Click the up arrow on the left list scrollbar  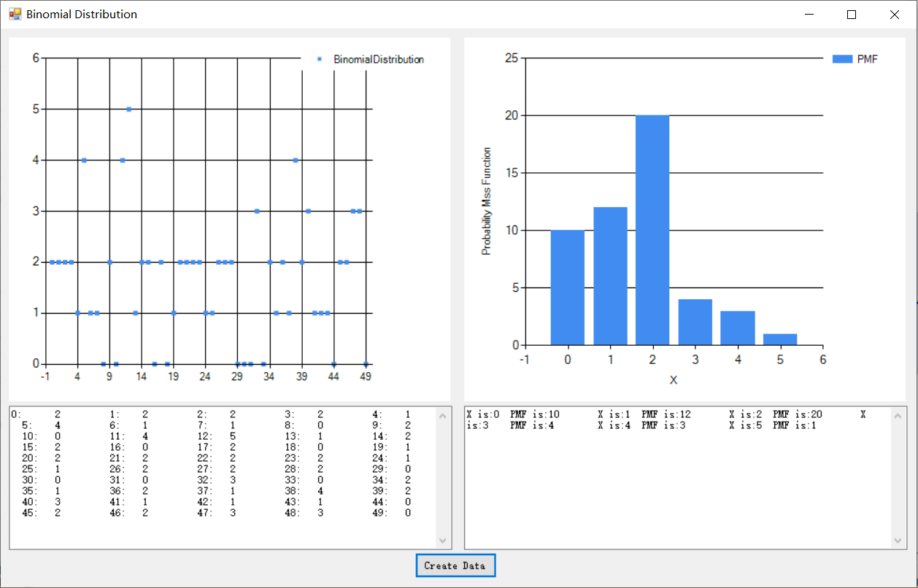click(x=444, y=415)
